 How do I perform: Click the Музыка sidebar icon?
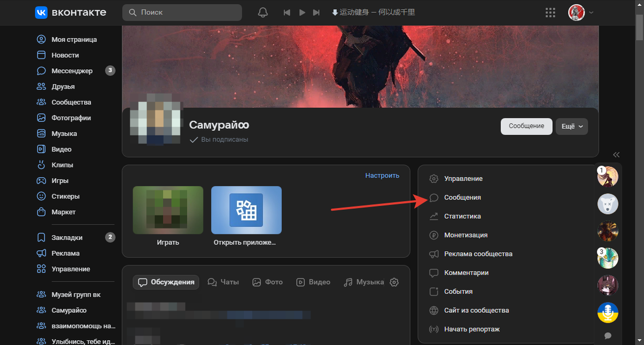pos(41,134)
